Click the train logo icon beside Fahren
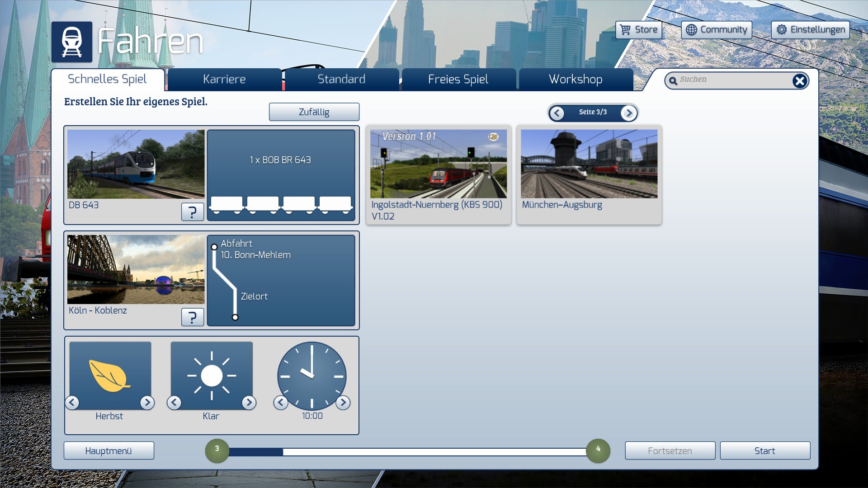The image size is (868, 488). pyautogui.click(x=71, y=42)
